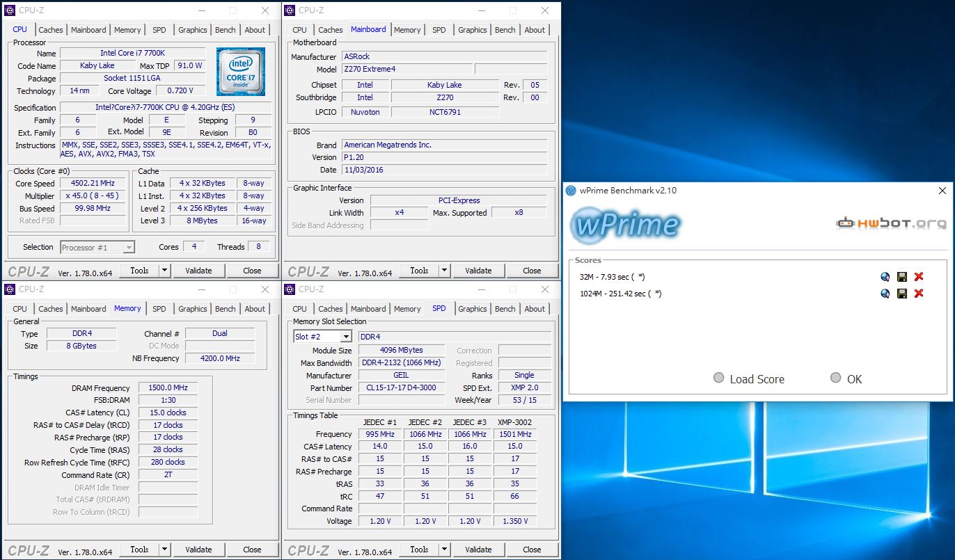Click the wPrime logo
Screen dimensions: 955x560
click(625, 224)
